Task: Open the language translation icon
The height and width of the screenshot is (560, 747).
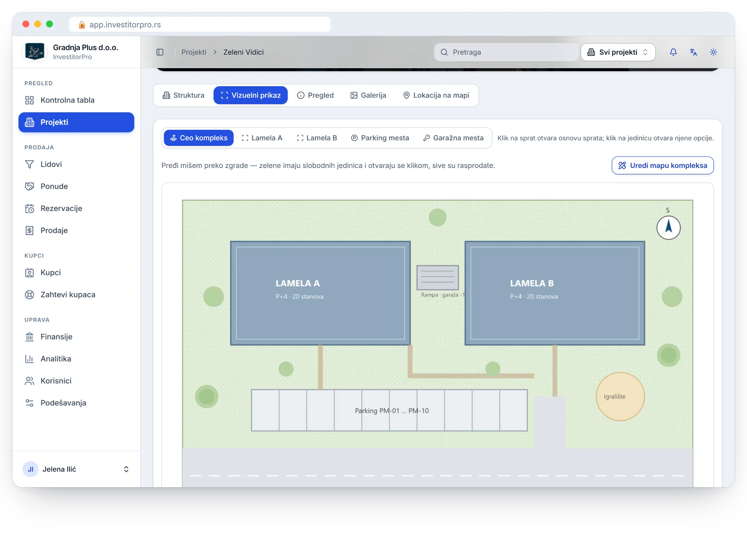Action: coord(693,52)
